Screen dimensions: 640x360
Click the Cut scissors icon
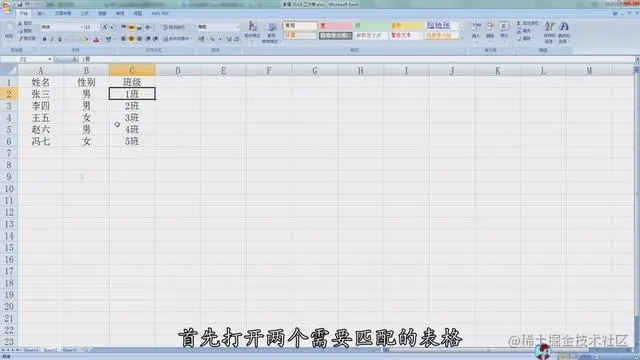pyautogui.click(x=20, y=24)
